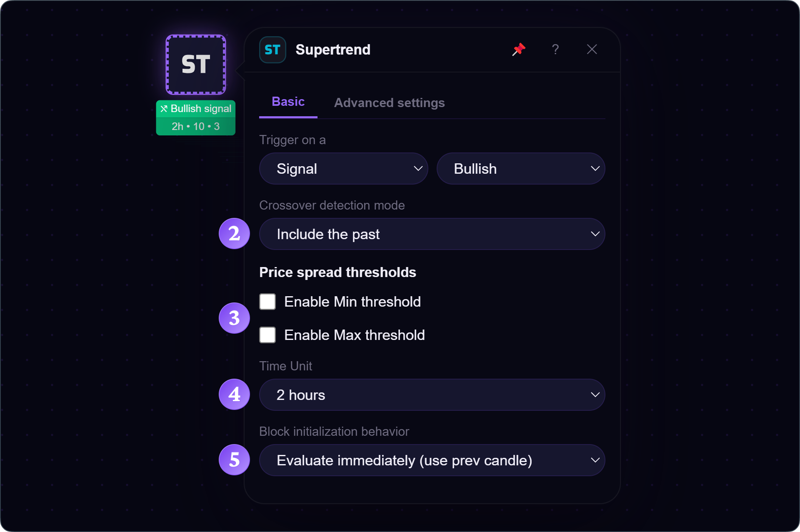This screenshot has height=532, width=800.
Task: Switch to Advanced settings tab
Action: (x=389, y=102)
